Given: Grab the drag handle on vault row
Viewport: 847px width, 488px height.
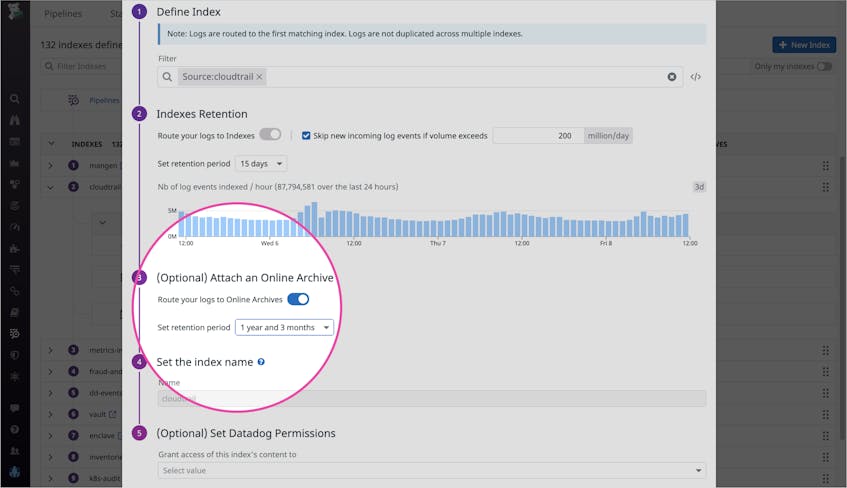Looking at the screenshot, I should [825, 415].
